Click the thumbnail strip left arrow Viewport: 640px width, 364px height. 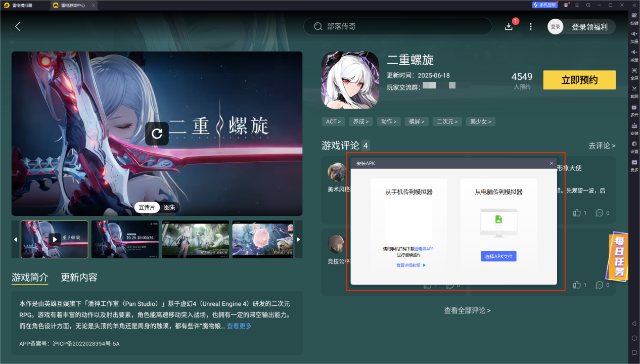(x=15, y=239)
